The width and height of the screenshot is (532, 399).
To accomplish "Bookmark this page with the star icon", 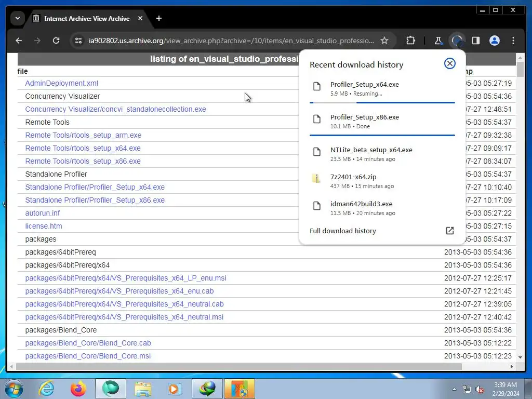I will [x=384, y=41].
